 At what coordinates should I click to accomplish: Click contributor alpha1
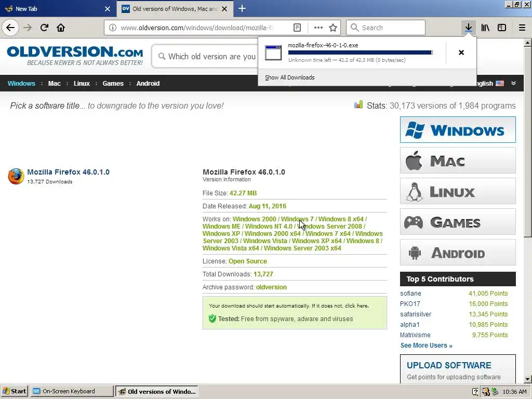tap(409, 325)
